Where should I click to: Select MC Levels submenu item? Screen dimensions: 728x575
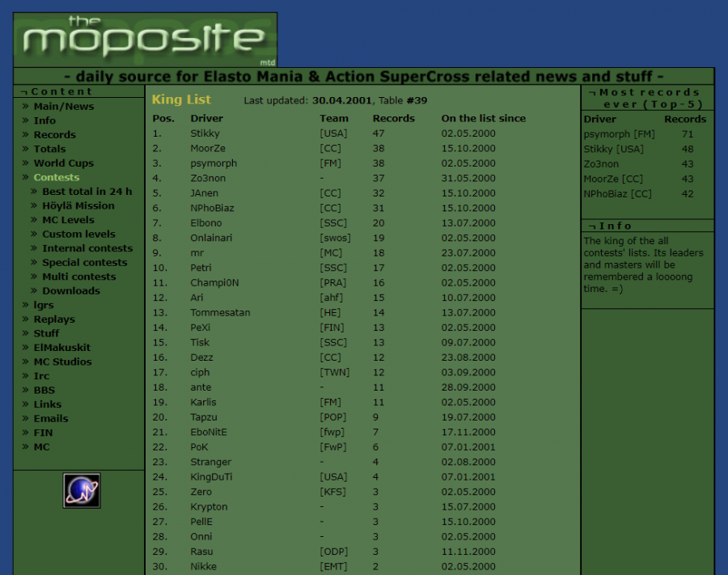[x=68, y=220]
